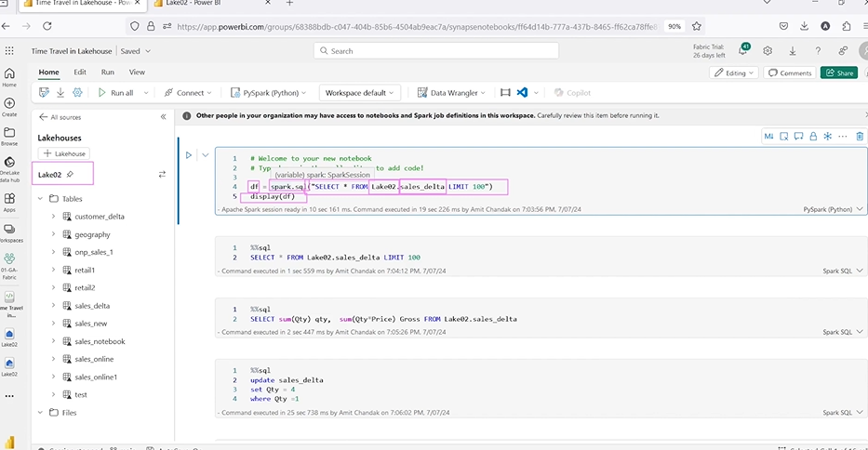Open the Edit ribbon tab
This screenshot has width=868, height=450.
(x=80, y=72)
